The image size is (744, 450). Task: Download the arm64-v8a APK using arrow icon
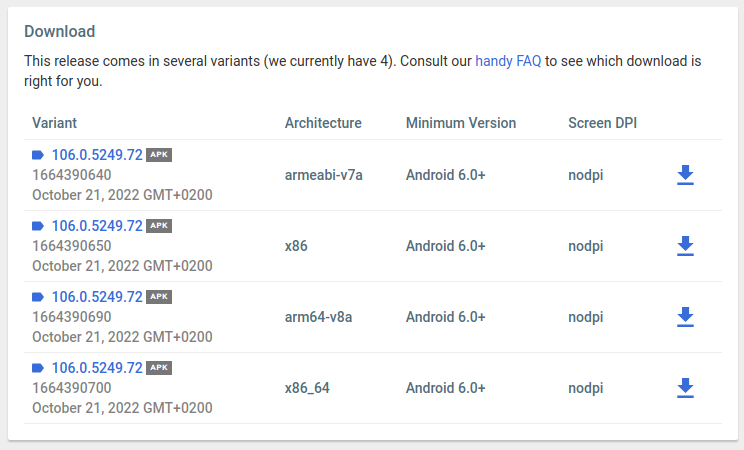(685, 317)
